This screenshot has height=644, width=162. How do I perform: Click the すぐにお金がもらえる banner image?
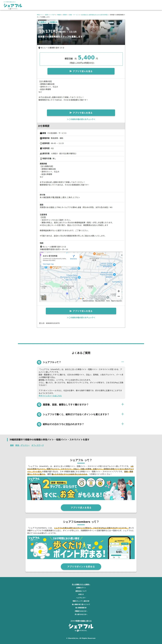81,488
